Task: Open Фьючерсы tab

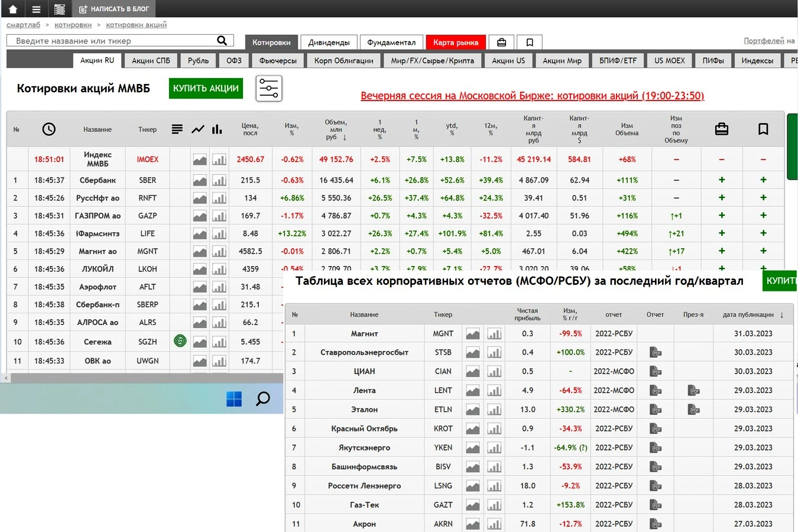Action: coord(278,60)
